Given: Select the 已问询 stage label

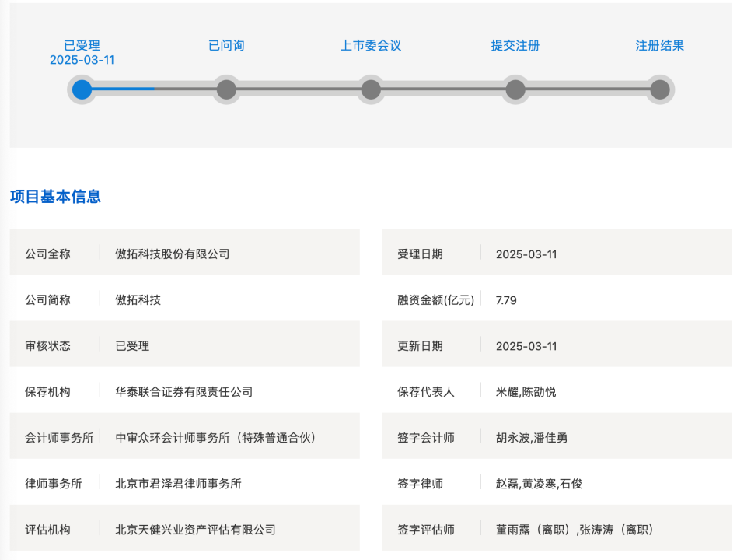Looking at the screenshot, I should click(x=226, y=46).
